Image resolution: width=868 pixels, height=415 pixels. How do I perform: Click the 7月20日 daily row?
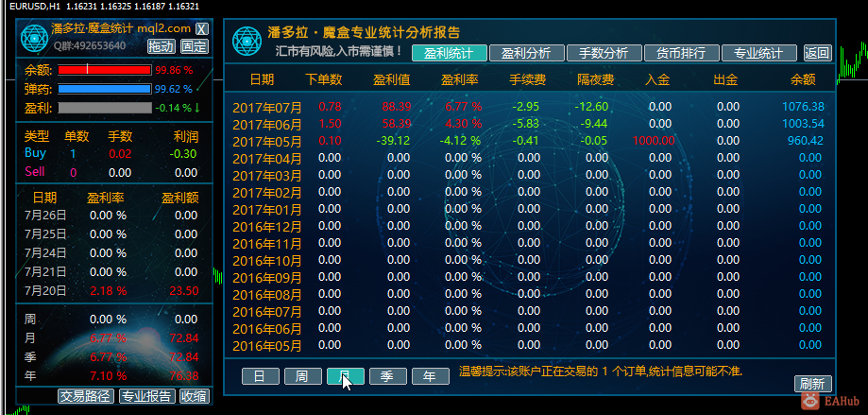pyautogui.click(x=111, y=290)
